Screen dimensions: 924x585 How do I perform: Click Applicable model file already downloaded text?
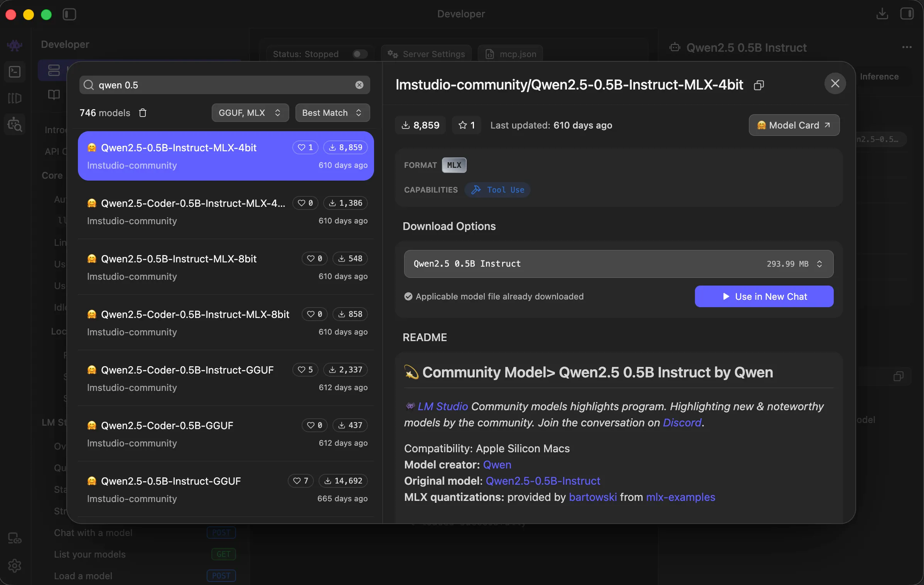click(x=499, y=296)
